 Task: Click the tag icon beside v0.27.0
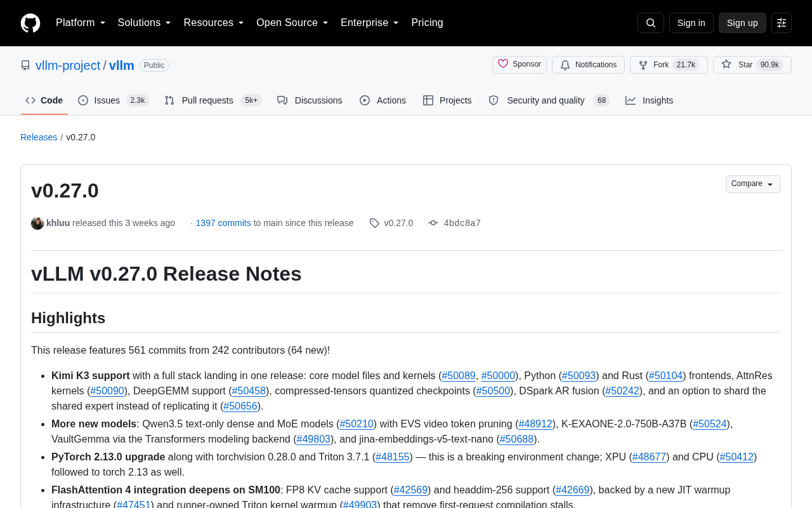pos(374,223)
